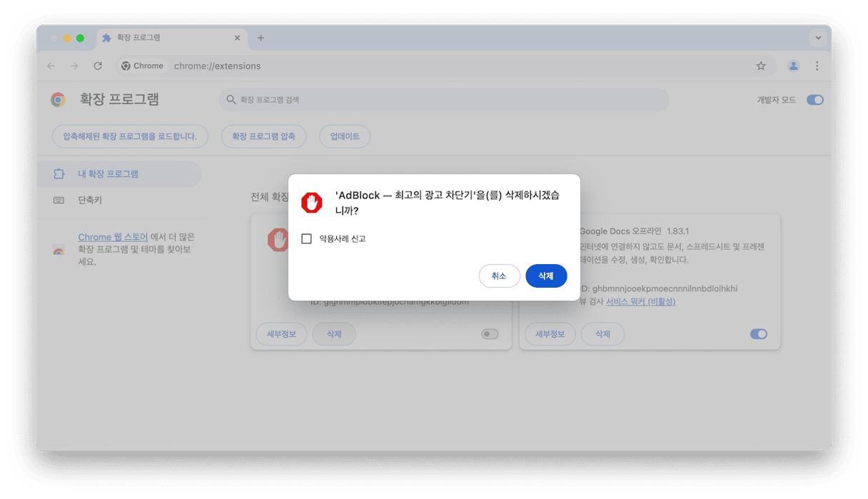Click 세부정보 on the AdBlock card
Screen dimensions: 868x499
pyautogui.click(x=281, y=334)
